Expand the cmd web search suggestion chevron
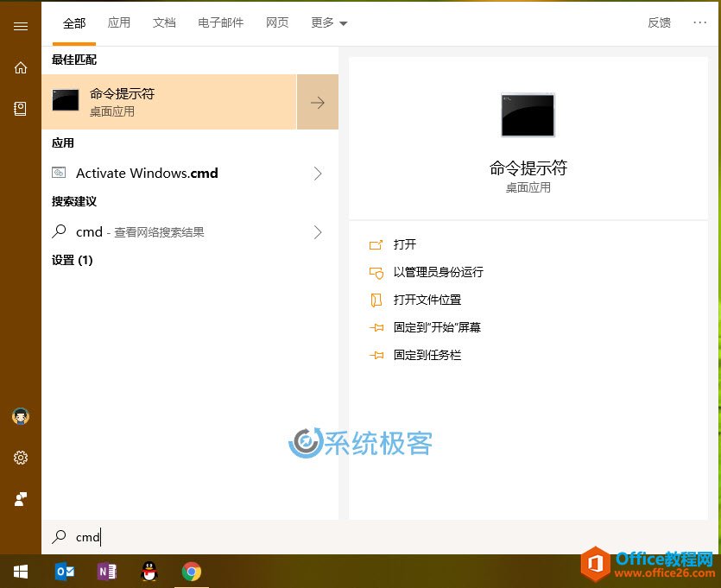The image size is (721, 588). point(318,232)
